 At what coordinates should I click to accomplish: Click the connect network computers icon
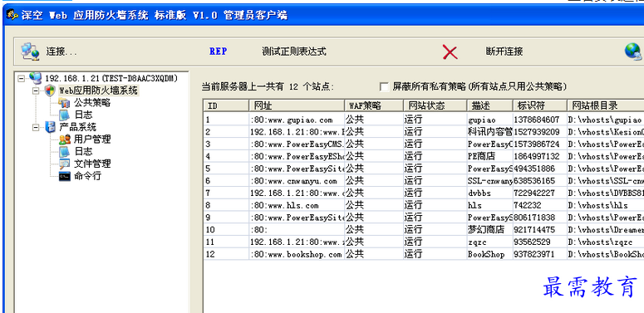coord(30,51)
